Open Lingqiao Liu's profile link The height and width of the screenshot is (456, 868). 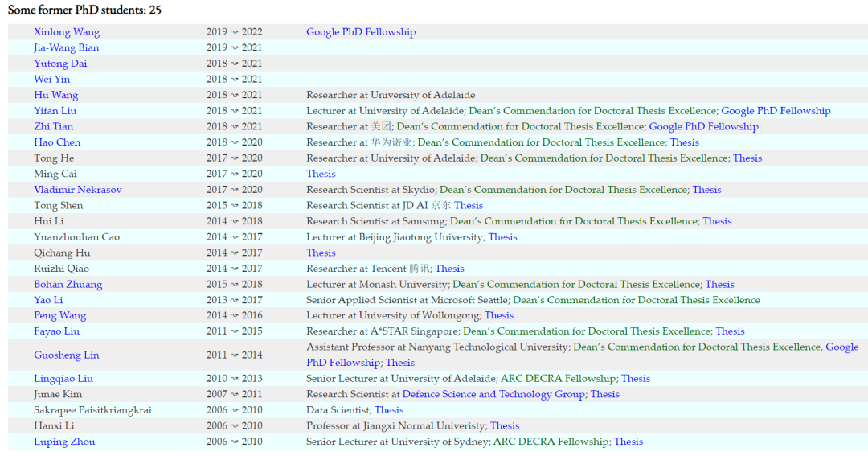tap(63, 379)
